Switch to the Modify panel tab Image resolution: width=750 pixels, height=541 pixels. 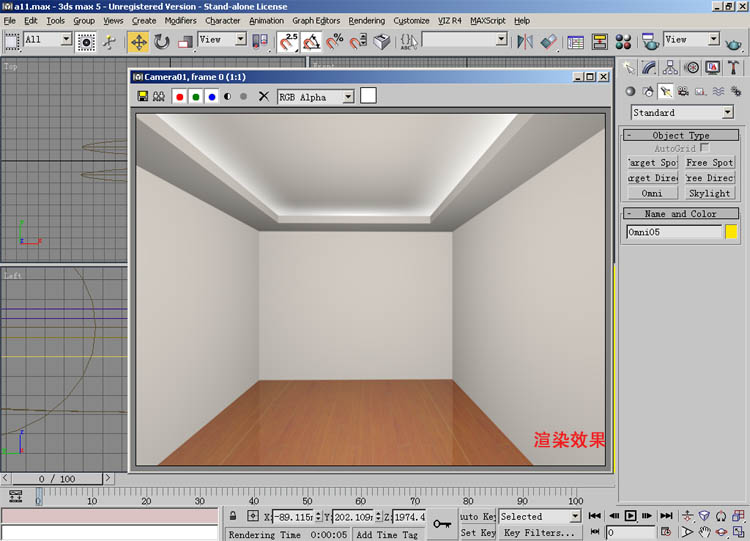649,68
